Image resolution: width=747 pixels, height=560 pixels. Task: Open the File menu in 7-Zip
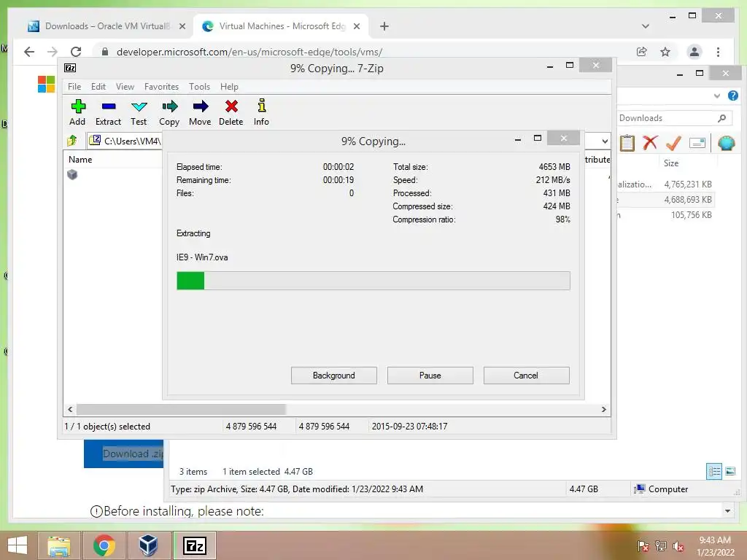tap(74, 87)
